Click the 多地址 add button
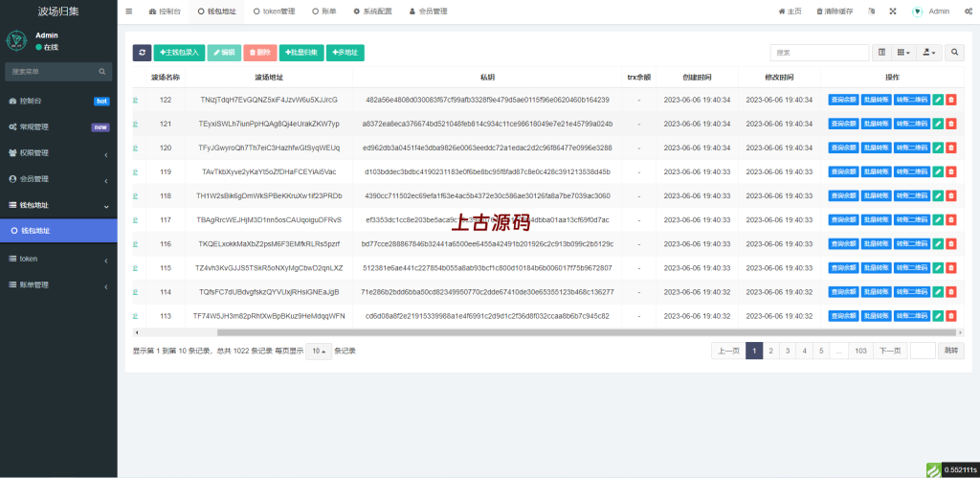 345,54
